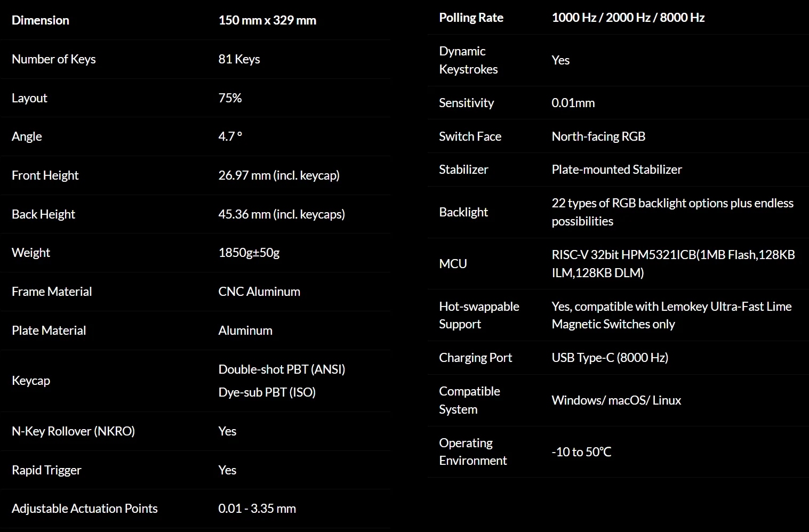Select the CNC Aluminum frame material text
Screen dimensions: 809x532
(x=259, y=292)
